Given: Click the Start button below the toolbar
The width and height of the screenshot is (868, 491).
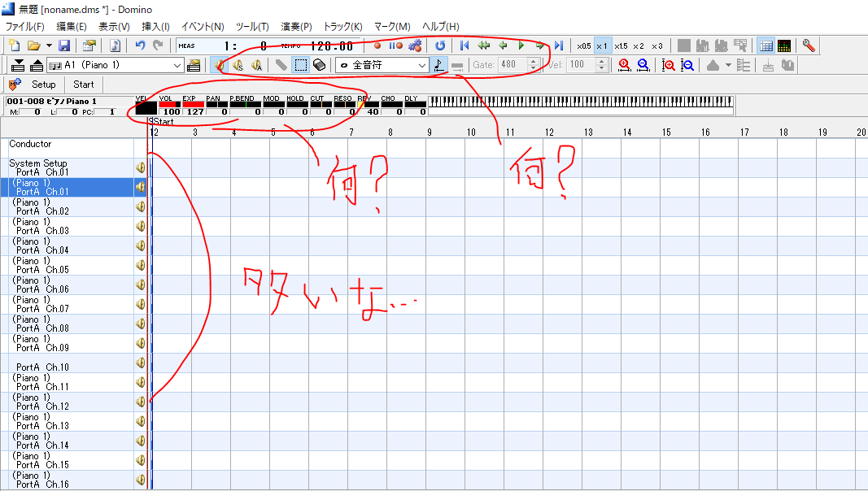Looking at the screenshot, I should pos(84,85).
